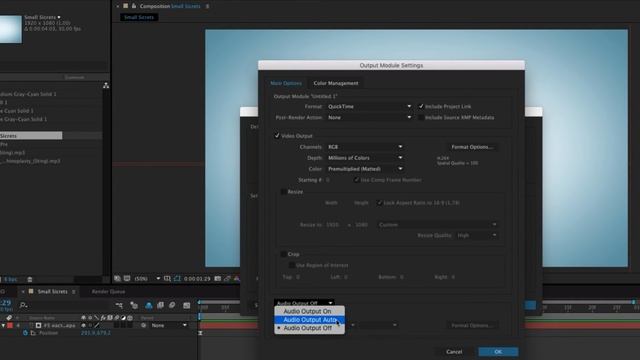Viewport: 640px width, 360px height.
Task: Open the Post-Render Action dropdown
Action: point(369,118)
